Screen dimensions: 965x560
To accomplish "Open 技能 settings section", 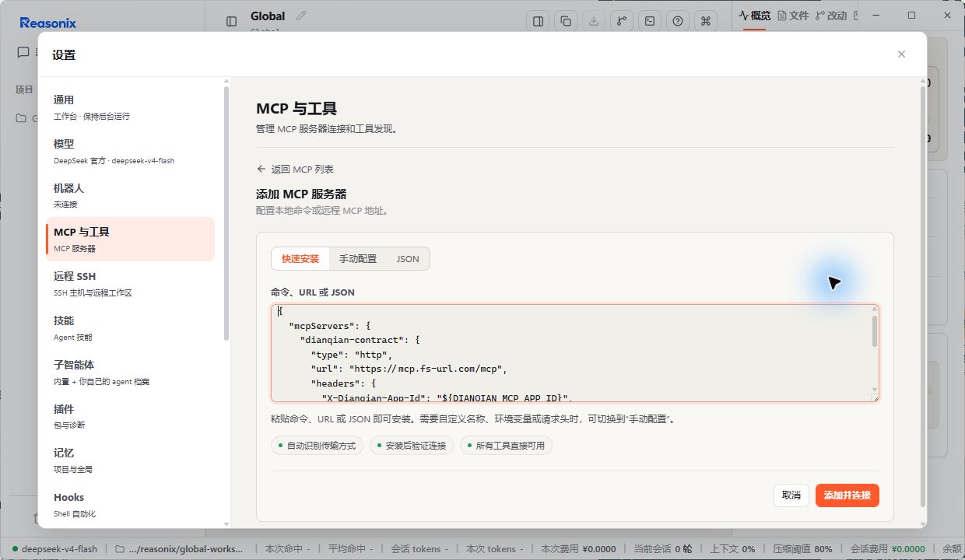I will pyautogui.click(x=130, y=328).
